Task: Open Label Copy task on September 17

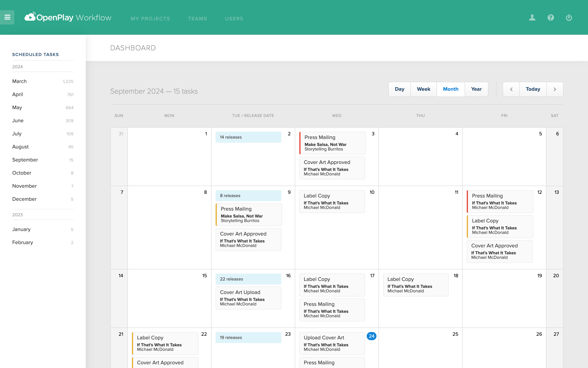Action: point(332,285)
